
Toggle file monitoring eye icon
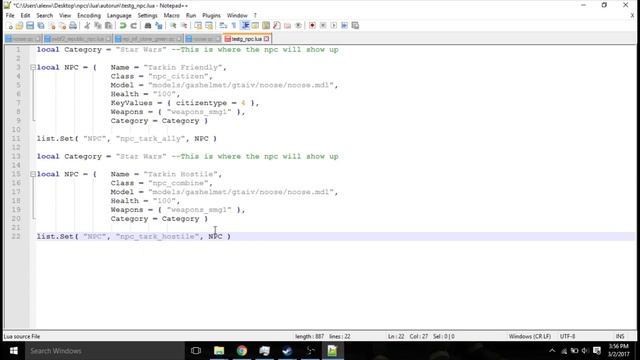coord(298,26)
